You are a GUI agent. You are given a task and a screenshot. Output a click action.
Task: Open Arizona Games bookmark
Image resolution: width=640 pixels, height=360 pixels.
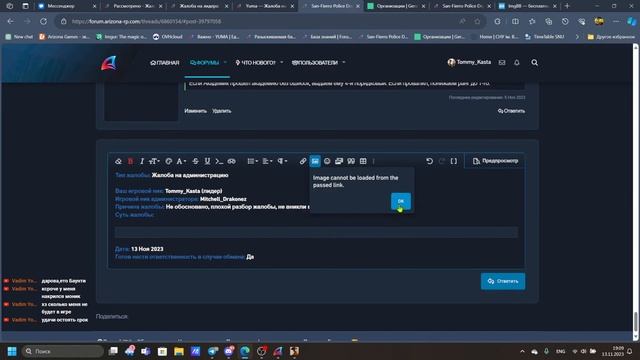[64, 37]
